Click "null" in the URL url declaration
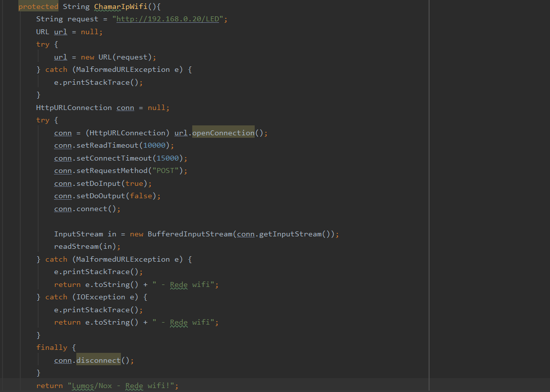The image size is (550, 392). coord(90,32)
